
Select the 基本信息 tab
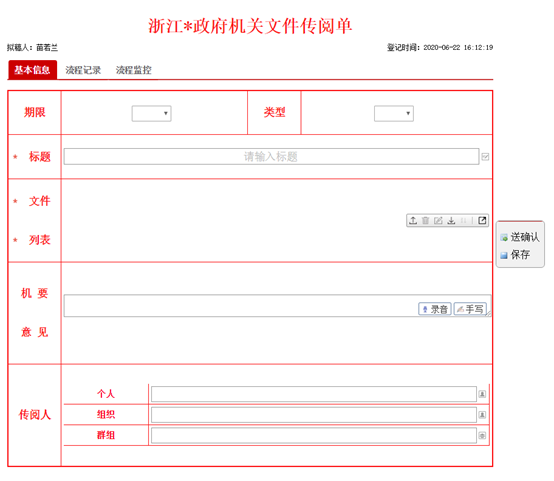point(32,70)
